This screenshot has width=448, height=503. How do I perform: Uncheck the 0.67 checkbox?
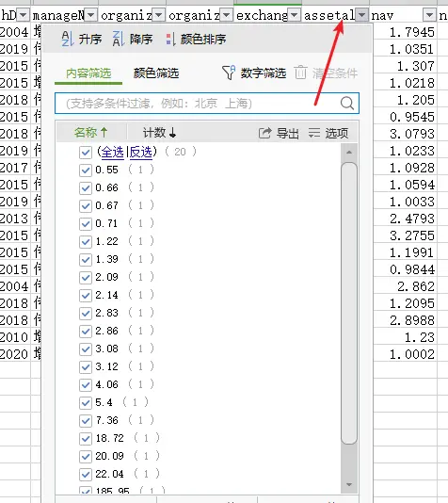point(86,206)
